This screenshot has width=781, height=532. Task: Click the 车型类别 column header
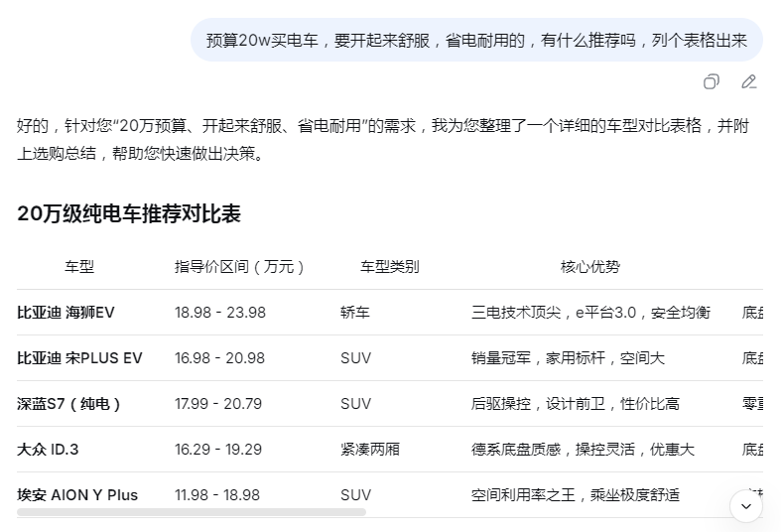coord(389,267)
